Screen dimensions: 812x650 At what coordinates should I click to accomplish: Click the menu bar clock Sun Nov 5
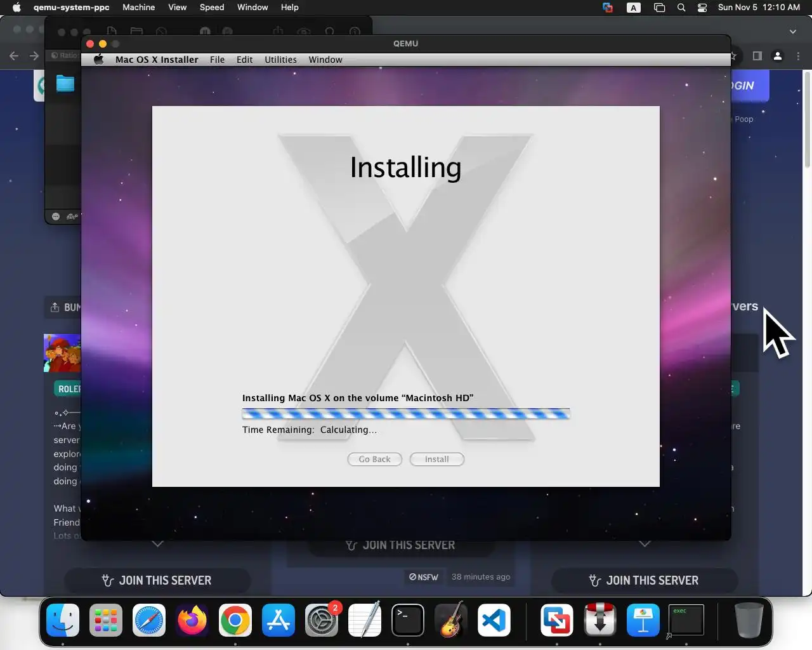pos(759,8)
